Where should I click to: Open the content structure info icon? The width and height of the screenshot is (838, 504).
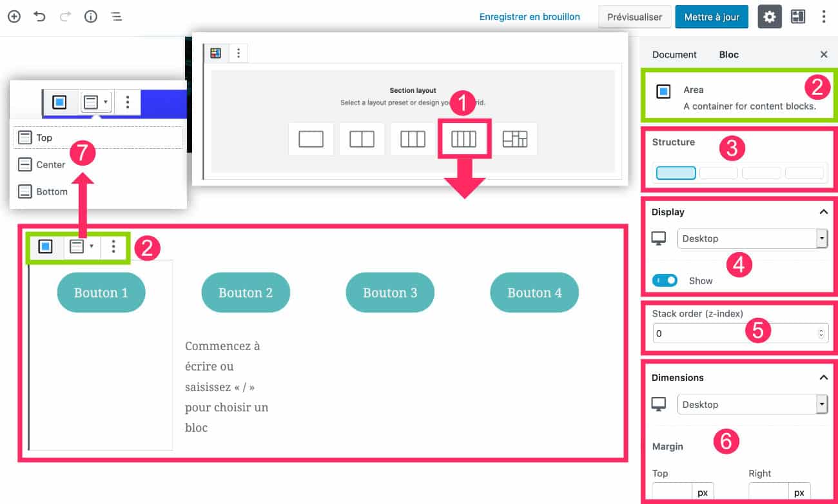click(91, 17)
